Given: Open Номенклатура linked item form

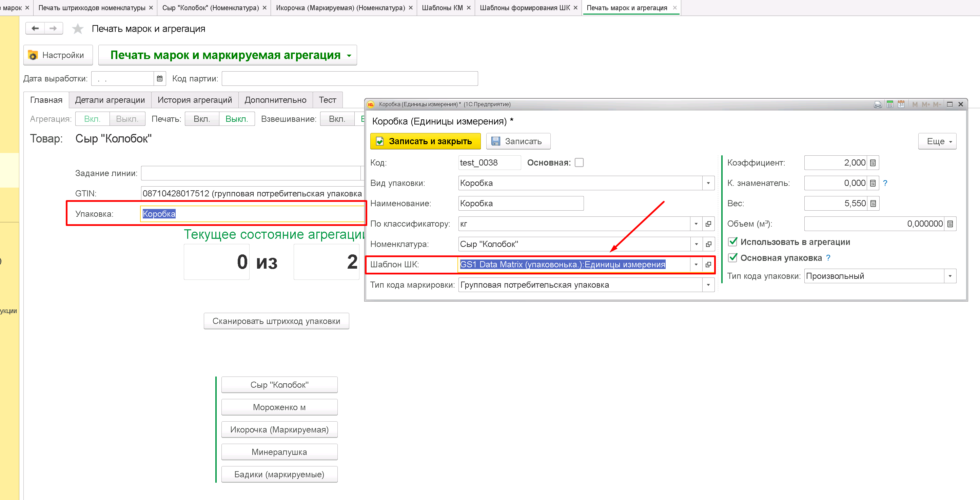Looking at the screenshot, I should [x=708, y=244].
